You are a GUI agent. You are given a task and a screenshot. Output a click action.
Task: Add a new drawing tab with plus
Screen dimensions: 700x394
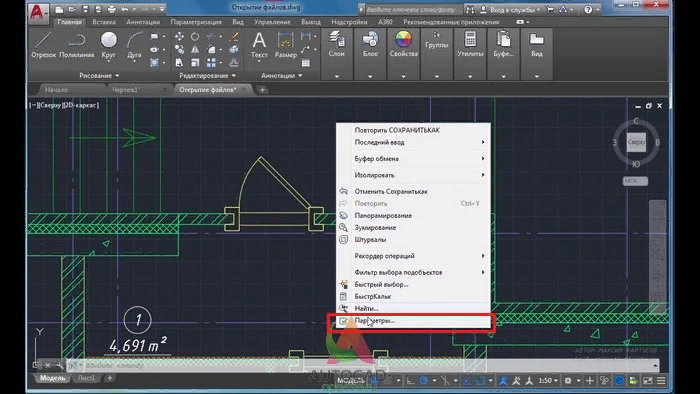coord(262,90)
